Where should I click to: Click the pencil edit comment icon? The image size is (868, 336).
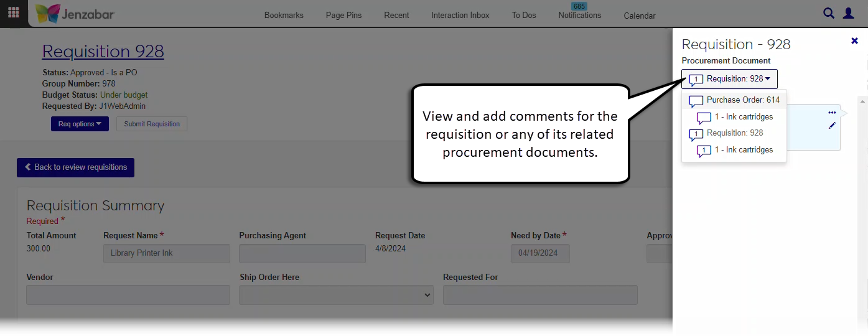click(x=832, y=126)
